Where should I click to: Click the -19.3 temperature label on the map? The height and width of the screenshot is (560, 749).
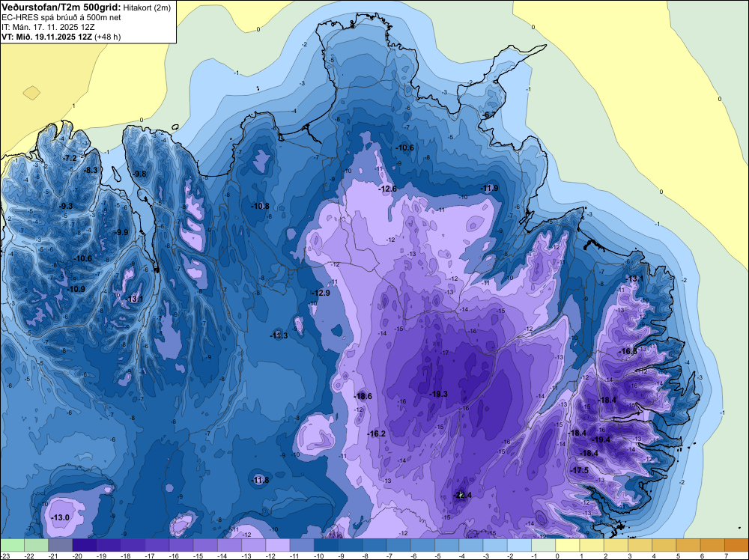pos(438,394)
